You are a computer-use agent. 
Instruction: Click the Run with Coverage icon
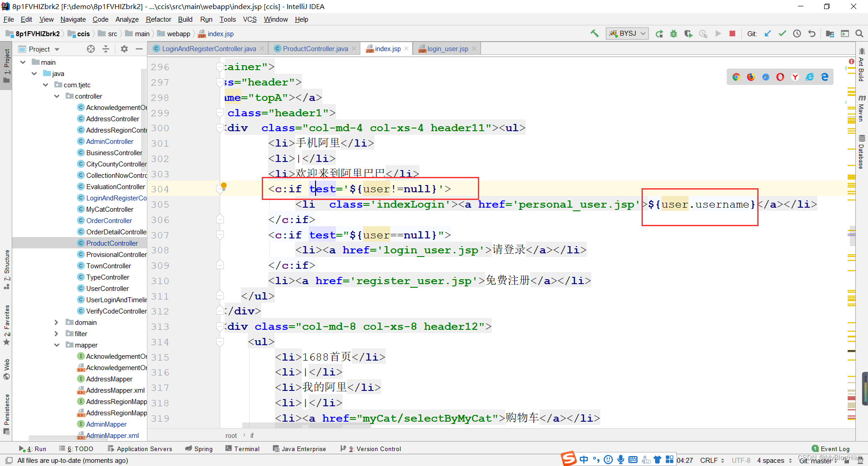pyautogui.click(x=689, y=33)
